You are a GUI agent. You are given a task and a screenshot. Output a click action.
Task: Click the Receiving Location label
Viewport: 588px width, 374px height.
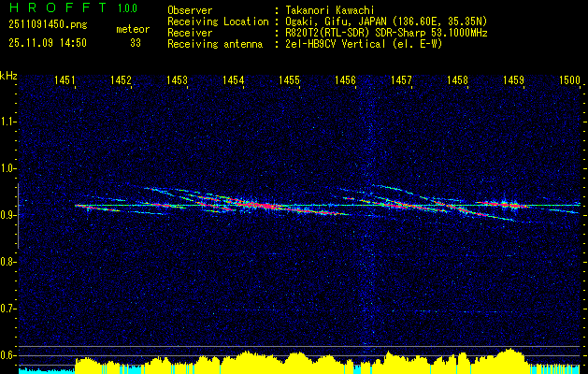(x=218, y=22)
